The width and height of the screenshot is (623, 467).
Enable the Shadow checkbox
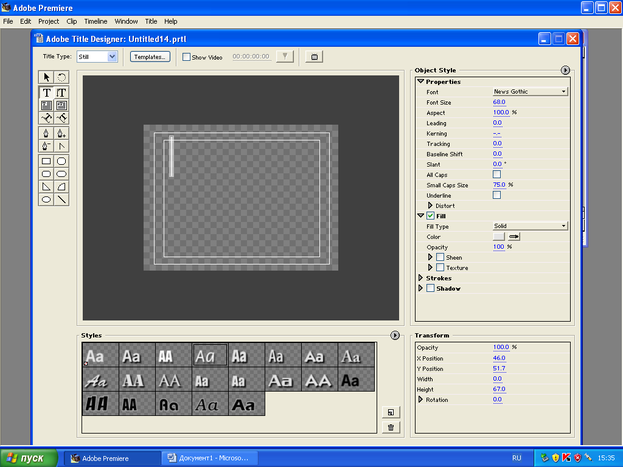pos(431,288)
